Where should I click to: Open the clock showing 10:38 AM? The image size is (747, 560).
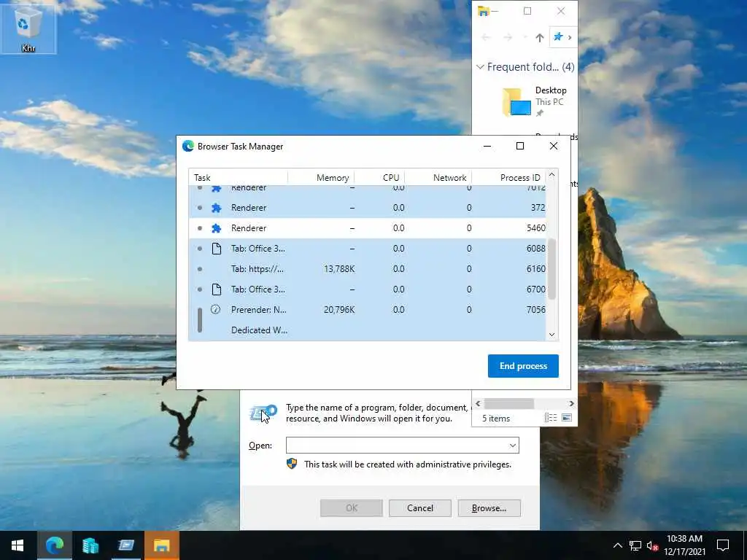(684, 545)
